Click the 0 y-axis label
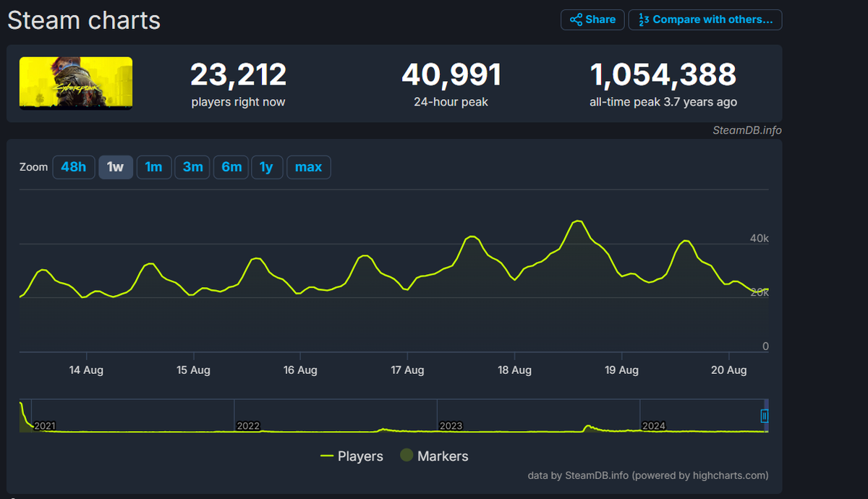 click(765, 347)
